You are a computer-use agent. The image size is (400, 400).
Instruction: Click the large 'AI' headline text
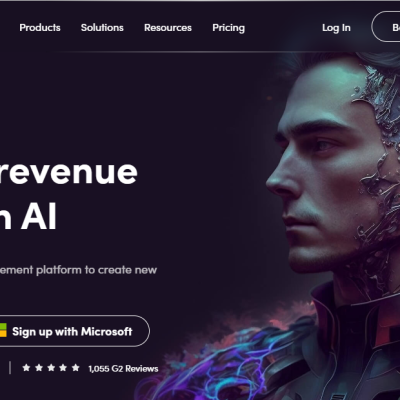pos(39,217)
